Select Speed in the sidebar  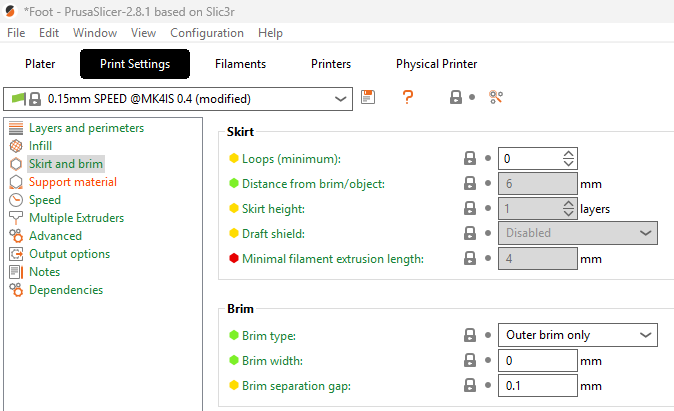point(45,200)
